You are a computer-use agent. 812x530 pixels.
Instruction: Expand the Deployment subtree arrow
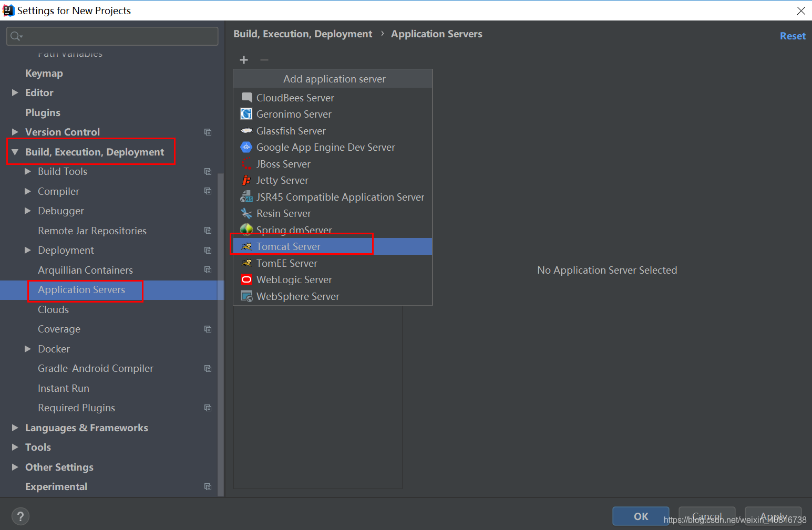click(x=27, y=250)
